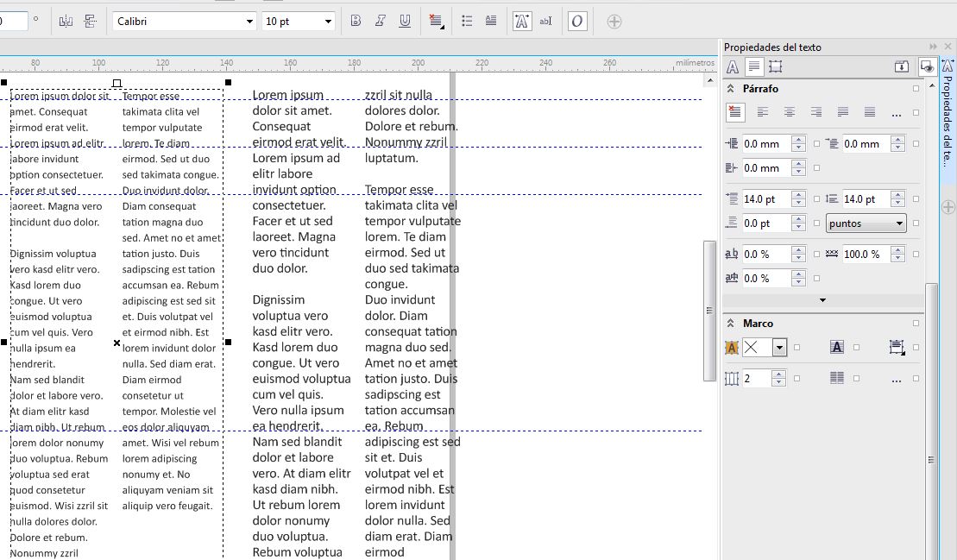Toggle Underline text formatting

point(404,22)
